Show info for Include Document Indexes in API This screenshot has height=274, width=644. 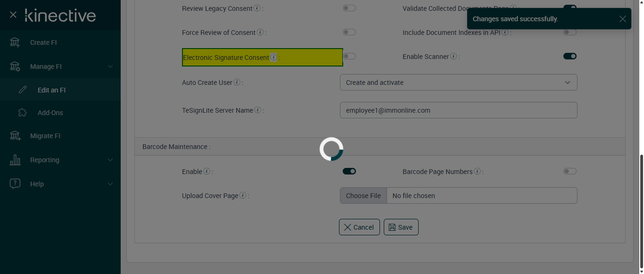point(505,33)
